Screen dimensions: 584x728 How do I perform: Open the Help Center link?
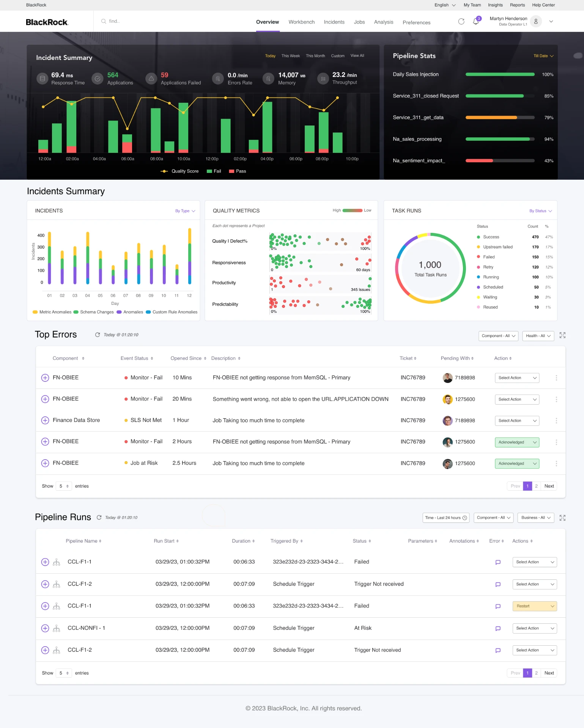pyautogui.click(x=543, y=5)
